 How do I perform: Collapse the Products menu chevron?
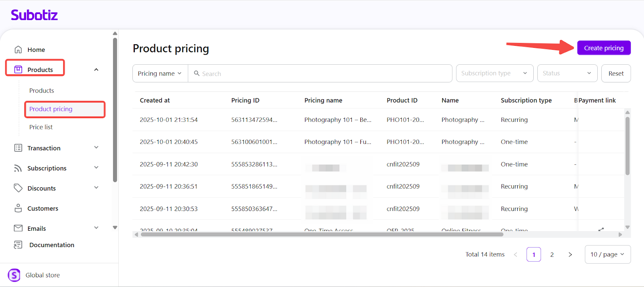[96, 70]
